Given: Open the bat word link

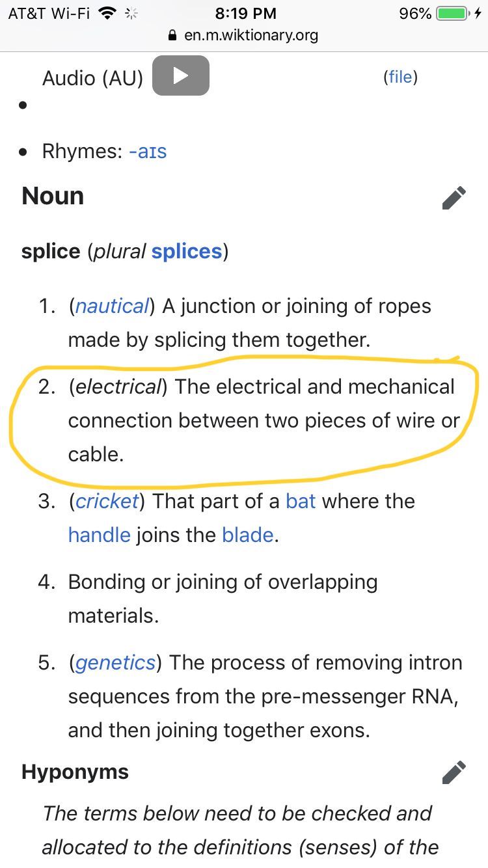Looking at the screenshot, I should [x=301, y=502].
